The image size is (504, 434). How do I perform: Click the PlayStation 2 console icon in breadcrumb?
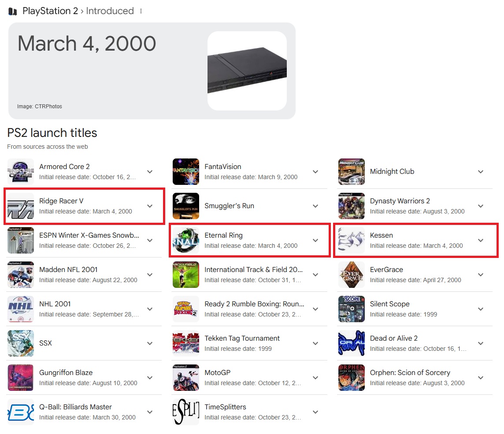[x=12, y=11]
